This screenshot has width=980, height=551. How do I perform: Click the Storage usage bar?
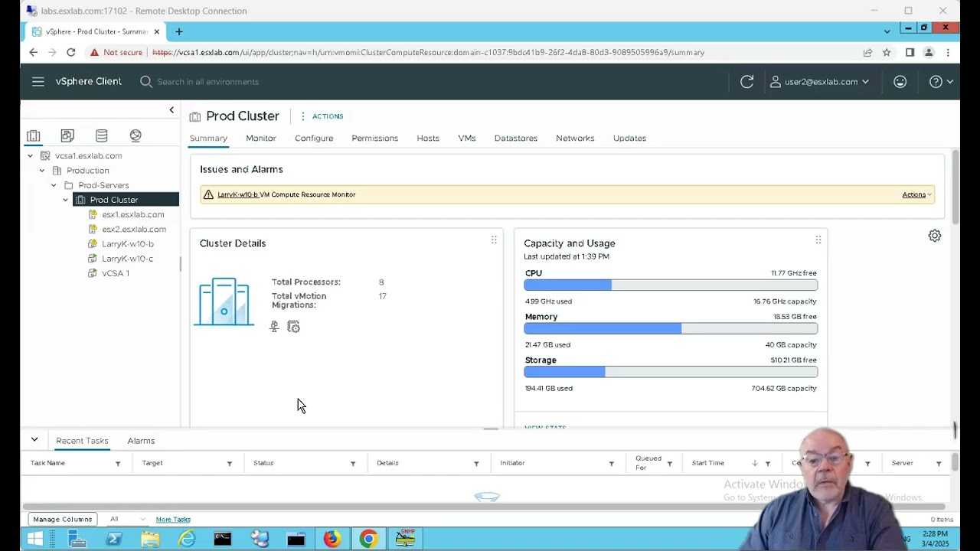(671, 373)
